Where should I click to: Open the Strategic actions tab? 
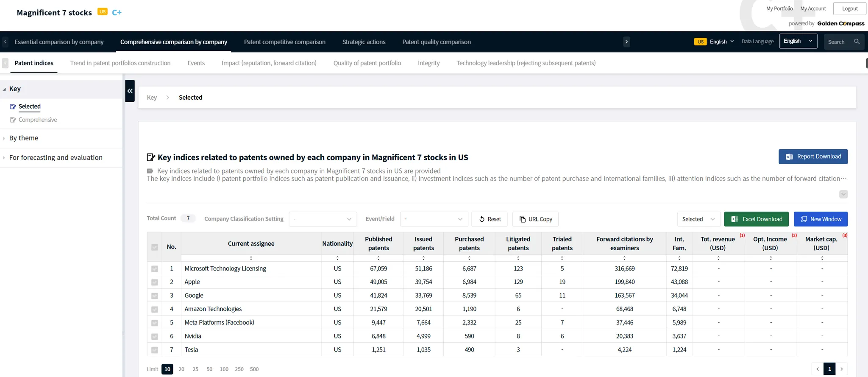364,42
